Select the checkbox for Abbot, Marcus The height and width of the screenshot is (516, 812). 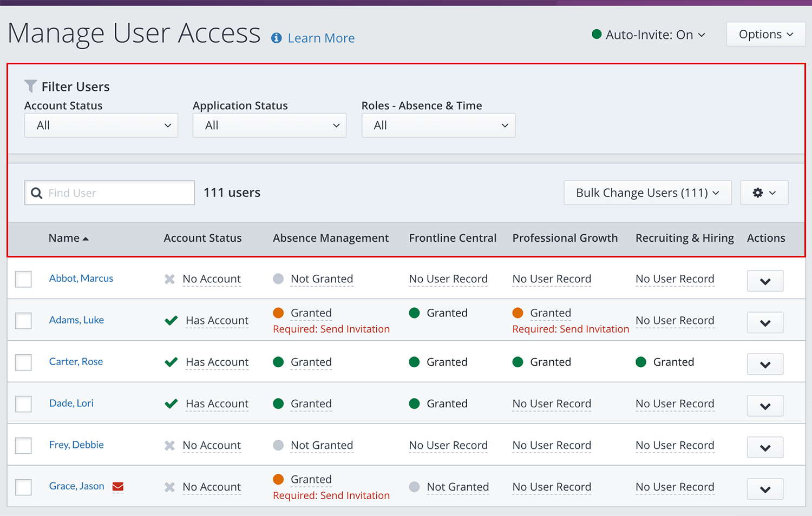23,279
